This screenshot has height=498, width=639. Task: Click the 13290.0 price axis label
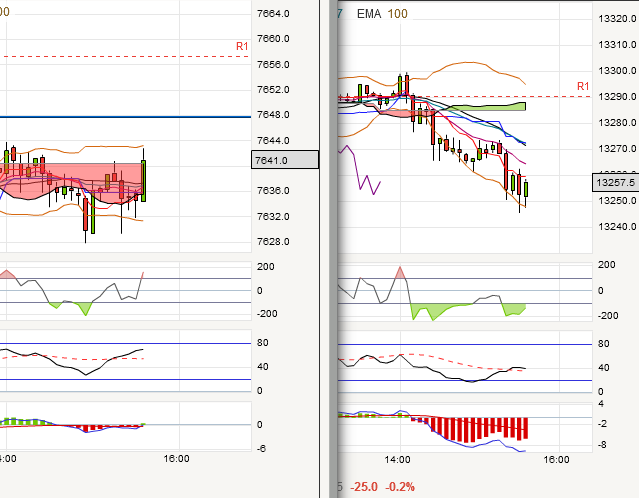click(x=617, y=97)
